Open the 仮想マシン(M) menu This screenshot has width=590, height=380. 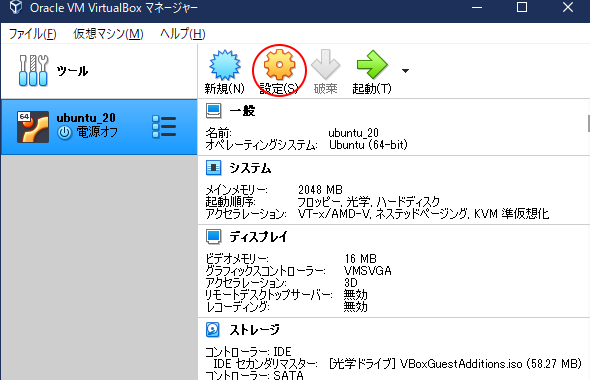click(x=108, y=34)
